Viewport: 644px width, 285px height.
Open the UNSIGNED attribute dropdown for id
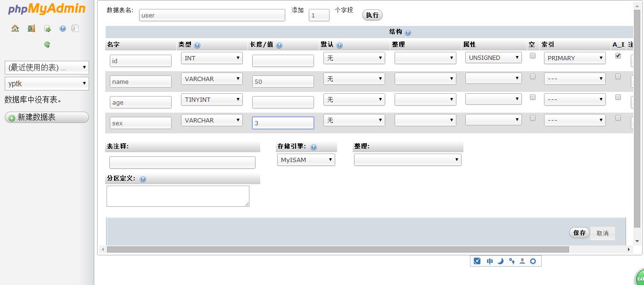494,57
